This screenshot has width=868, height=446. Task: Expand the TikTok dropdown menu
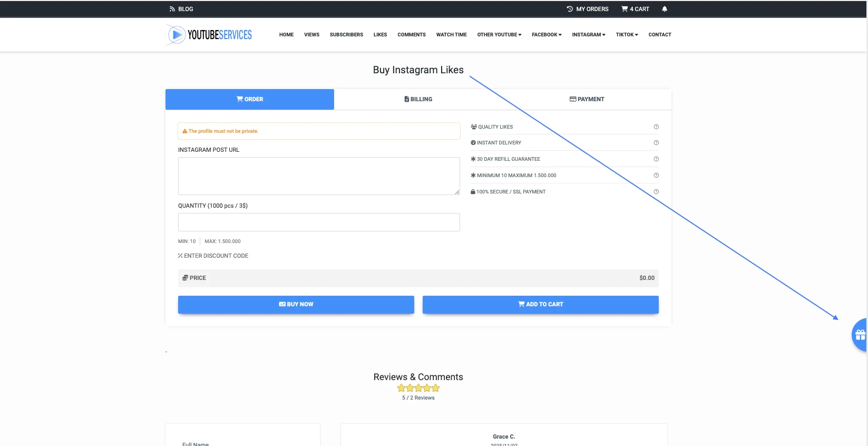tap(627, 35)
